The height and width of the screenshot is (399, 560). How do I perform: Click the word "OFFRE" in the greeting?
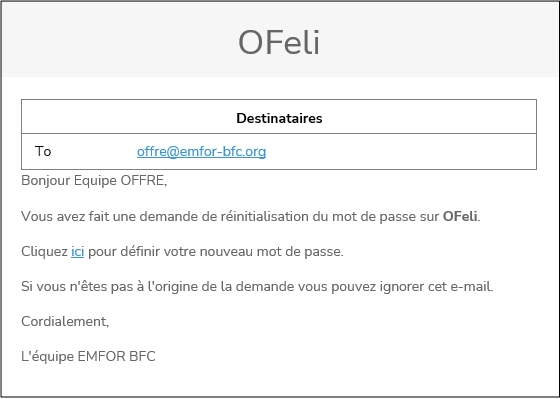[142, 180]
